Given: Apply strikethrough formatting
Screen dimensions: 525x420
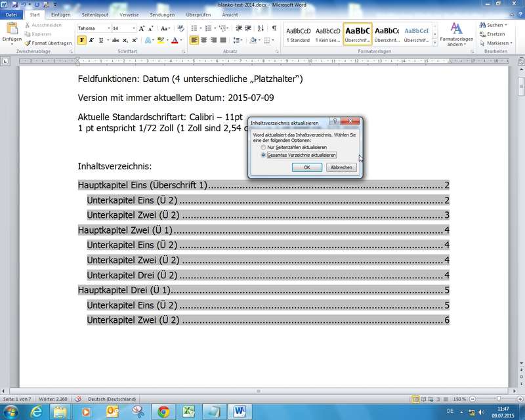Looking at the screenshot, I should coord(115,40).
